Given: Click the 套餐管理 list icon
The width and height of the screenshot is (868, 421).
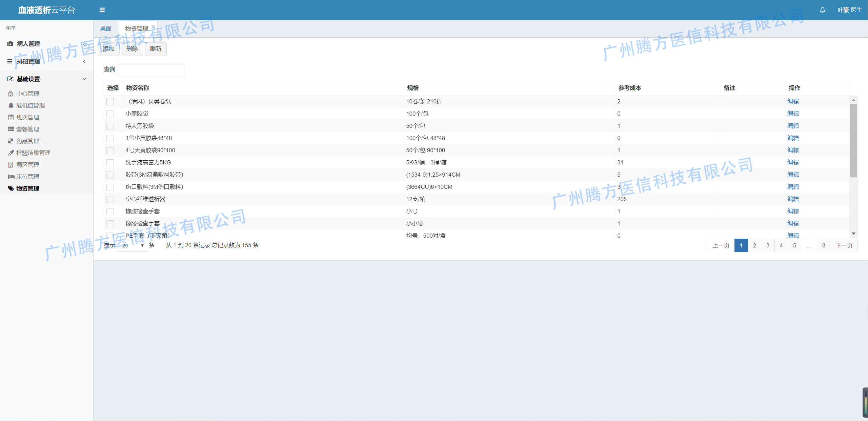Looking at the screenshot, I should (x=11, y=129).
